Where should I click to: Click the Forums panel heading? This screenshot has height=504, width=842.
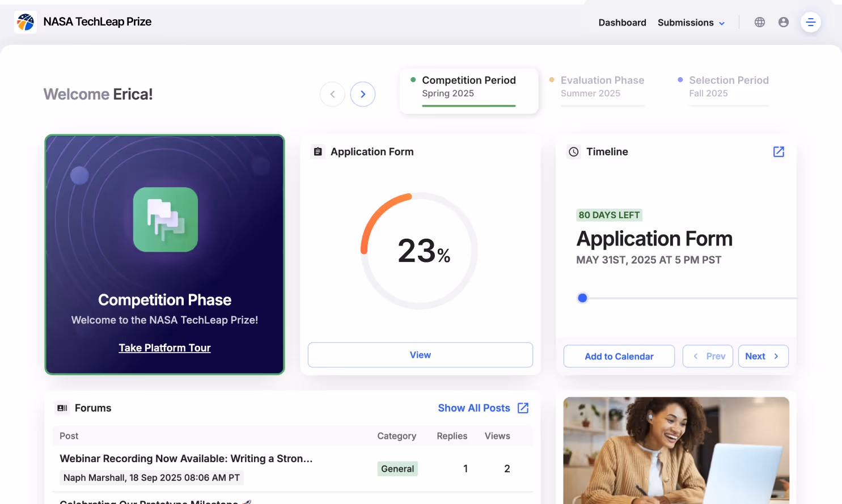(x=93, y=408)
